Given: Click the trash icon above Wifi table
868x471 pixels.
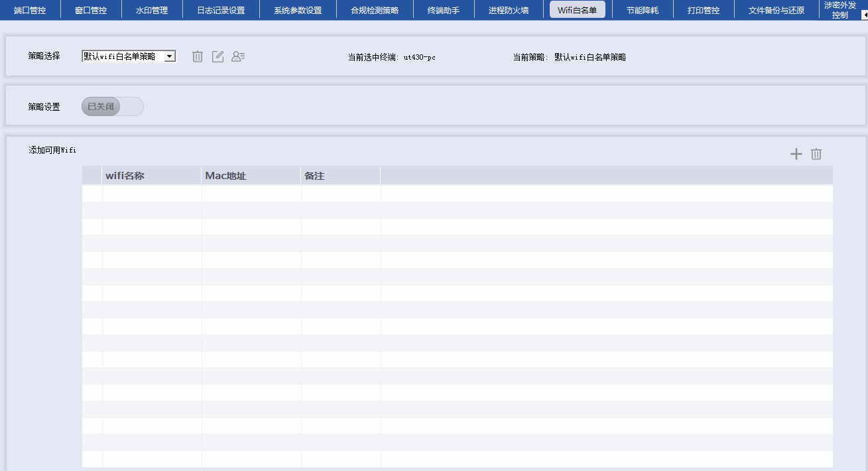Looking at the screenshot, I should coord(816,155).
